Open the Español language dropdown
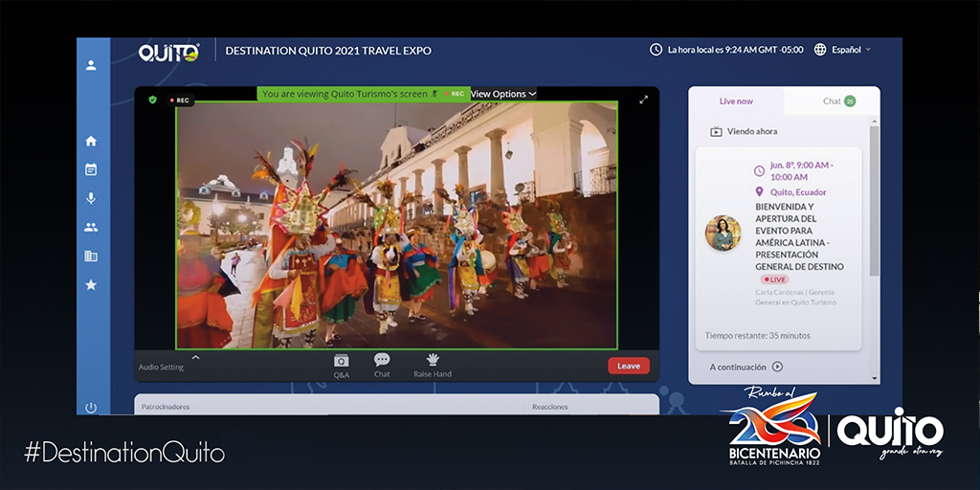 coord(843,50)
